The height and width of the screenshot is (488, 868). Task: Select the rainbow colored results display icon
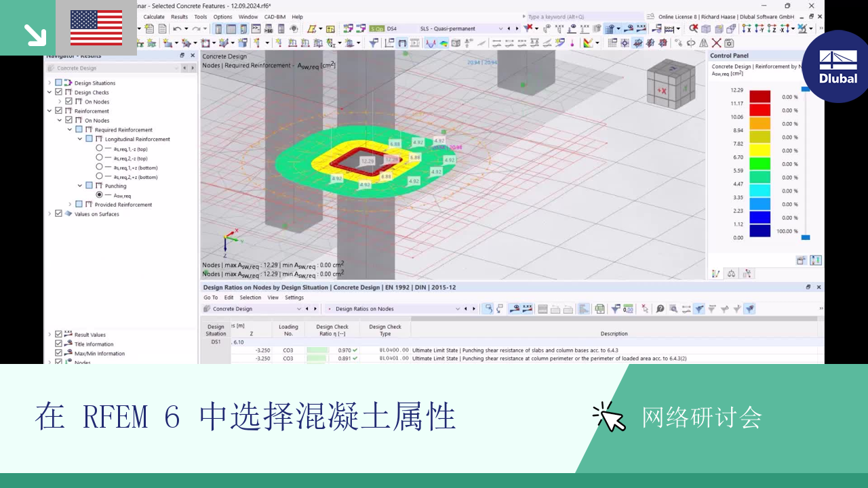click(x=442, y=43)
